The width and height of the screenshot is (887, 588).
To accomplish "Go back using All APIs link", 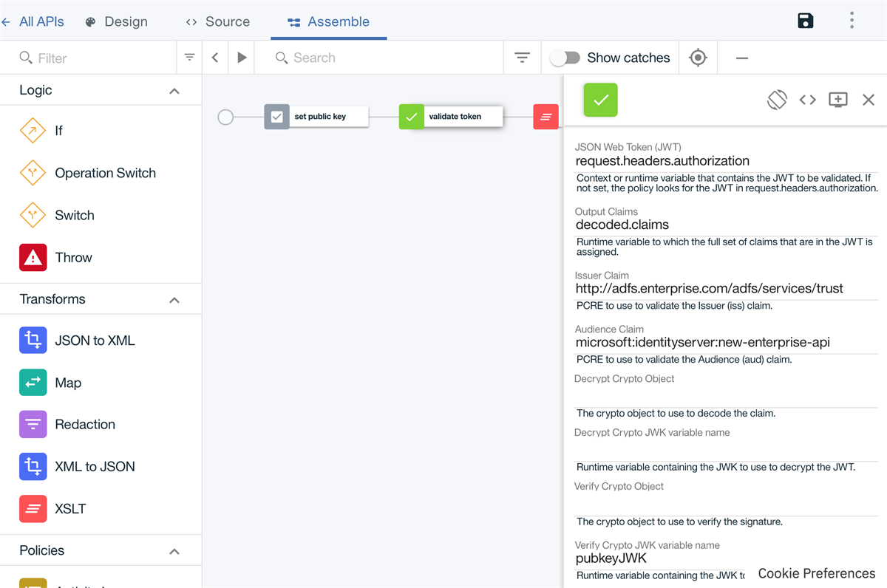I will pyautogui.click(x=33, y=21).
